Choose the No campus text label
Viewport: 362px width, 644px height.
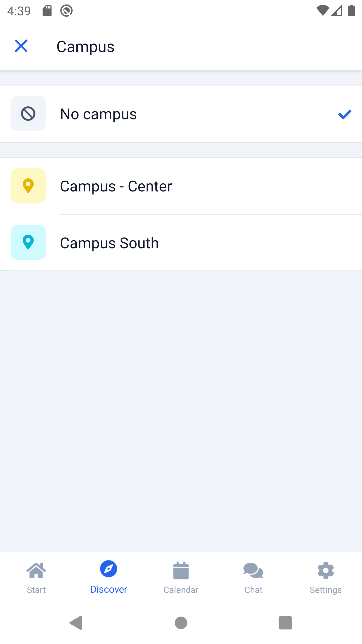[98, 114]
